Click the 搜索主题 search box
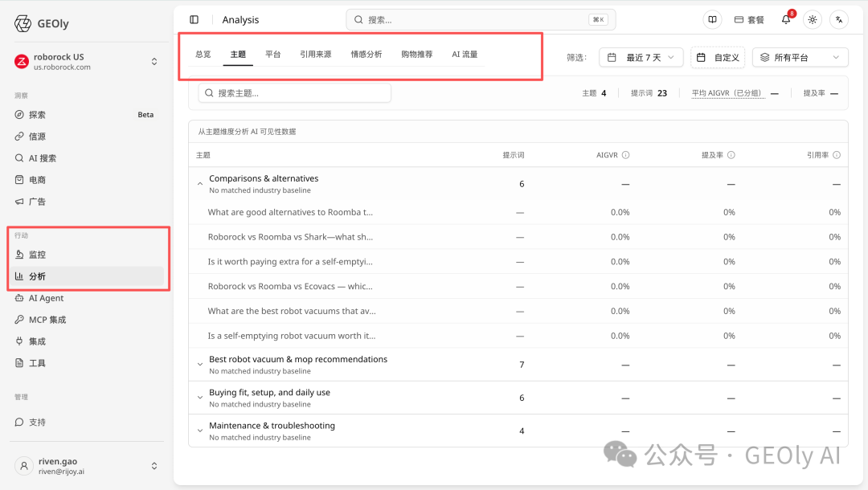Viewport: 868px width, 490px height. point(294,93)
